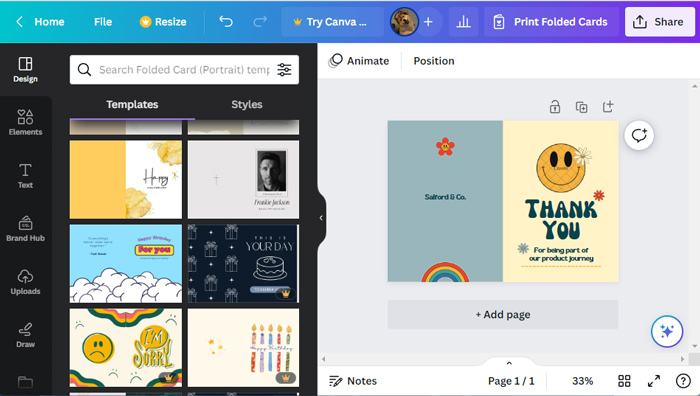Select the Text tool in sidebar

tap(25, 175)
